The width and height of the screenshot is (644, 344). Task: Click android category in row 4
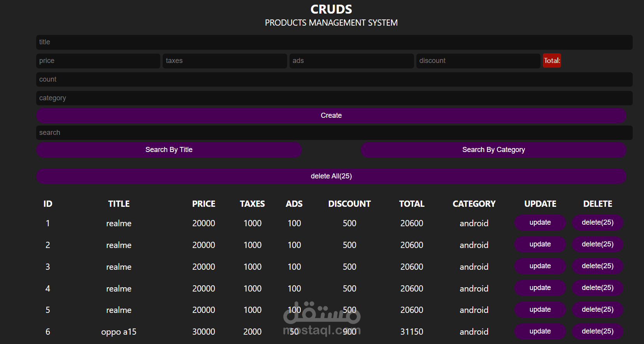point(474,288)
